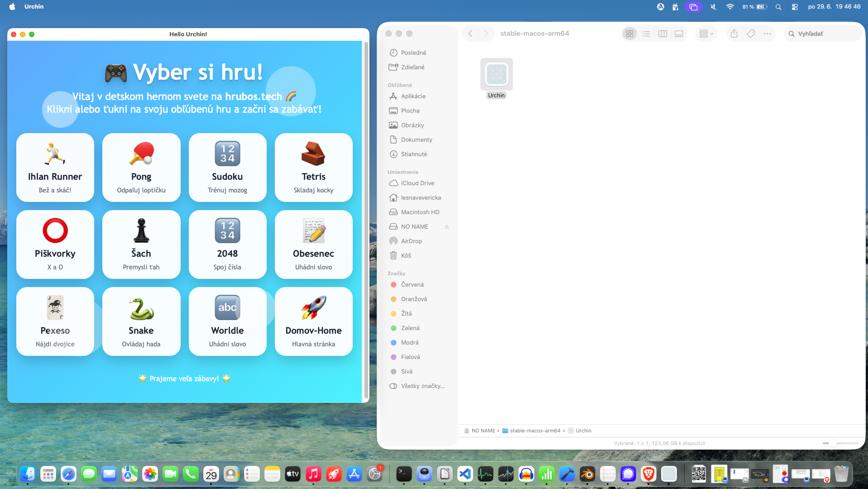Open the Šach chess game

(x=141, y=244)
